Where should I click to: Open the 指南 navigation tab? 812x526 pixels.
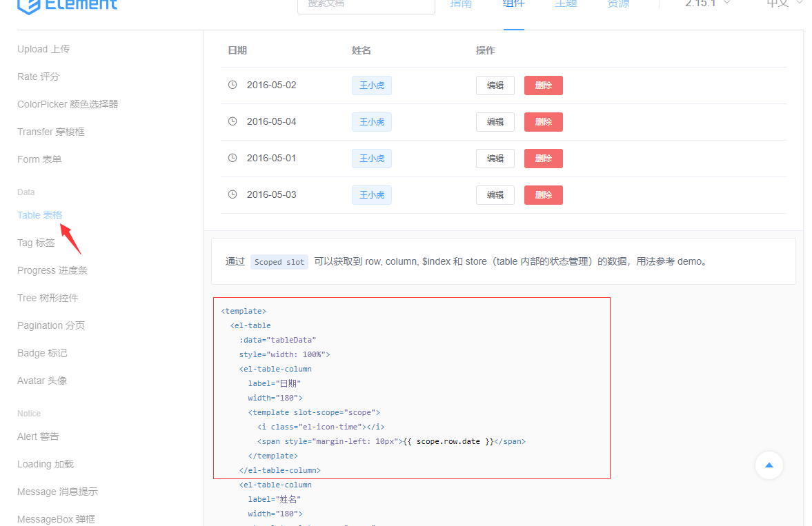pos(461,4)
